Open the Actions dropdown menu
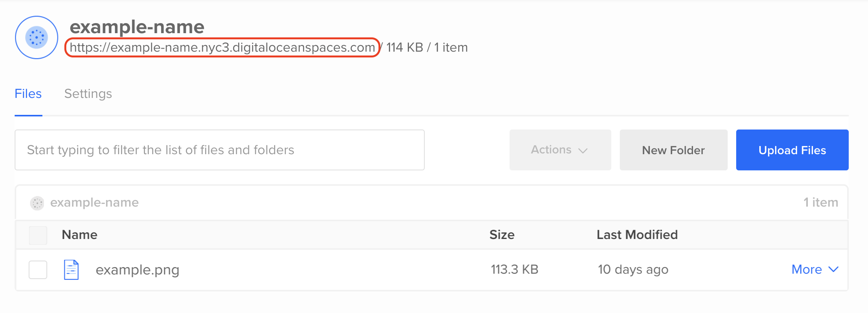The height and width of the screenshot is (313, 868). [560, 150]
